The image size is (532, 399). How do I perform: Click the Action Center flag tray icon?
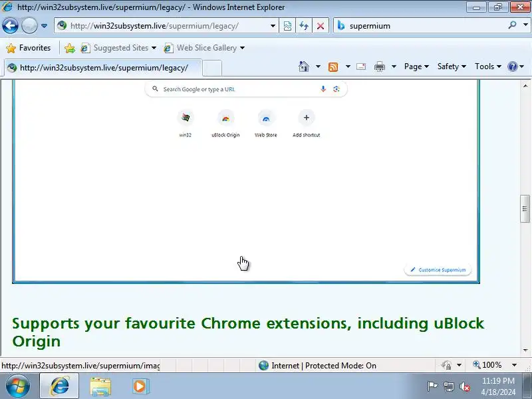(432, 386)
